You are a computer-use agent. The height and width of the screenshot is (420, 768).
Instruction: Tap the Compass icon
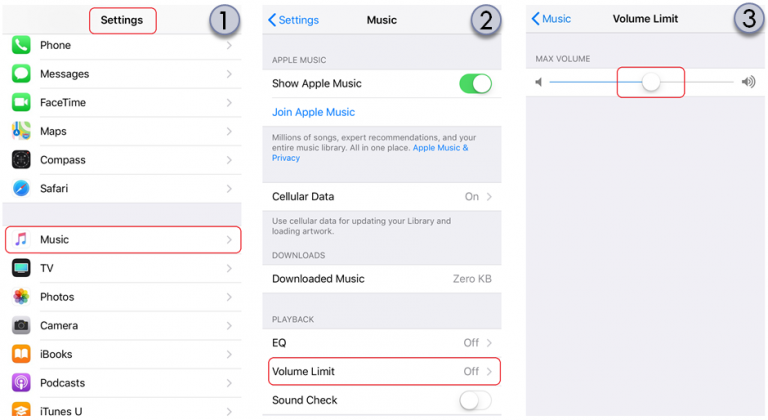pyautogui.click(x=21, y=160)
